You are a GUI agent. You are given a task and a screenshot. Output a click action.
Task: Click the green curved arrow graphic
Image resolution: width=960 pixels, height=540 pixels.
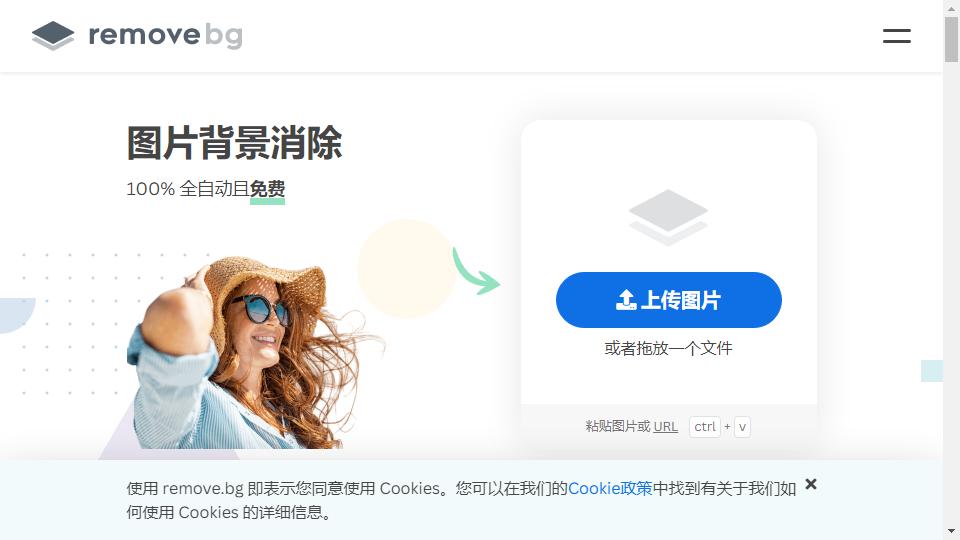click(476, 271)
